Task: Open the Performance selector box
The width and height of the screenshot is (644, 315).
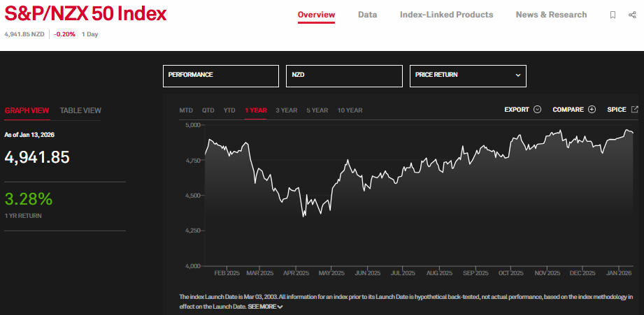Action: [x=221, y=76]
